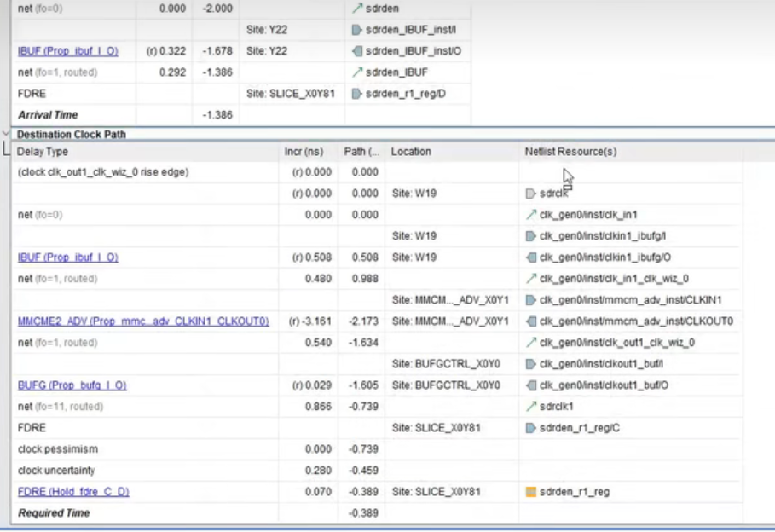Click the pin icon beside clk_gen0/inst/clkin1_ibufg/O
Screen dimensions: 775x532
531,257
